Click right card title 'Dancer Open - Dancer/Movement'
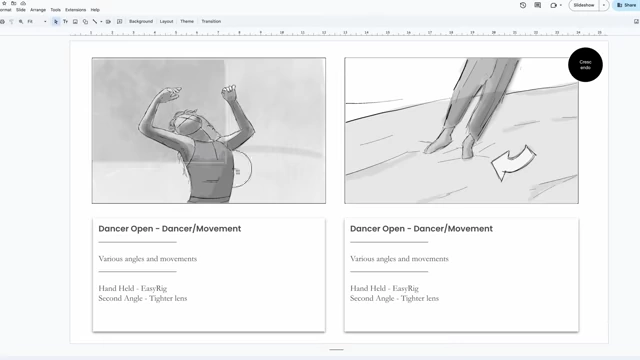 (x=421, y=229)
